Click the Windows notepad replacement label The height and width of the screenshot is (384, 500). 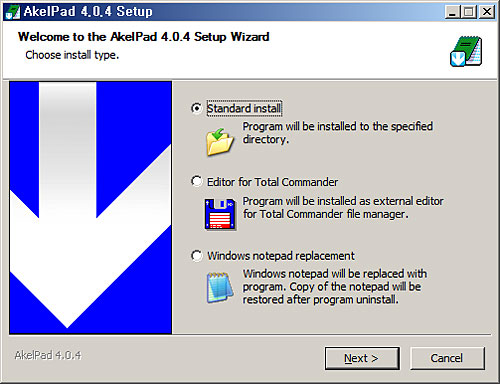tap(281, 256)
